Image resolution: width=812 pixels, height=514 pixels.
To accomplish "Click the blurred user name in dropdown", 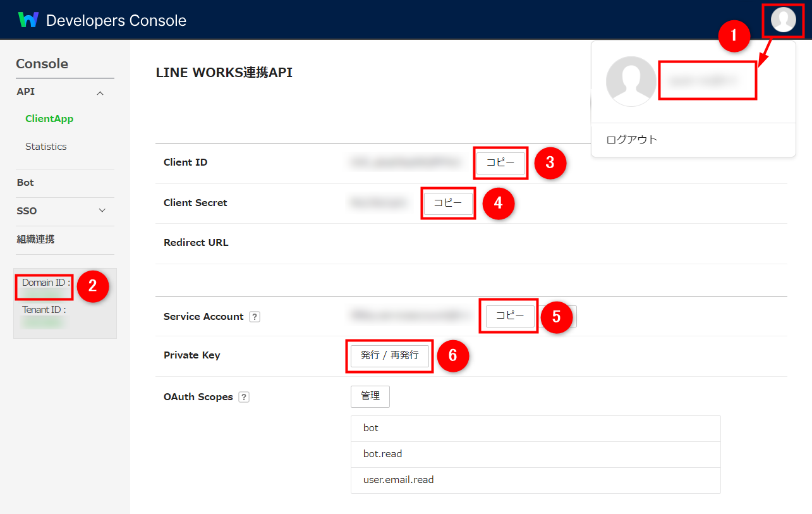I will point(703,80).
